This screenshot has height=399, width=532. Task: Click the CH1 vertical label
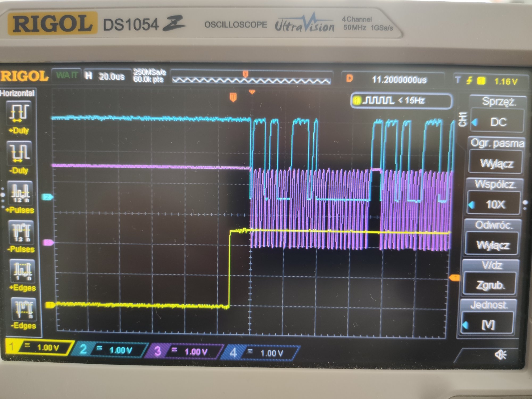(x=462, y=119)
